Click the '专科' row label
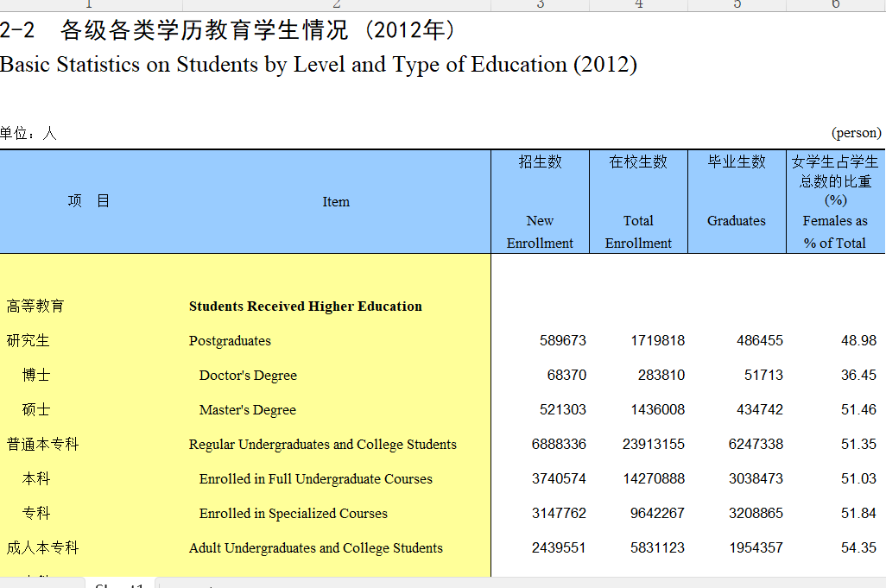 tap(36, 513)
